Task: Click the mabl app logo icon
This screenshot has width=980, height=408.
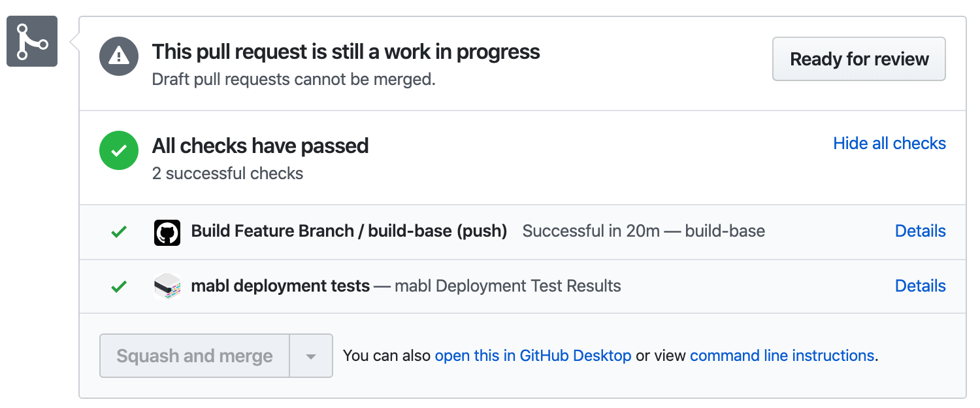Action: (167, 286)
